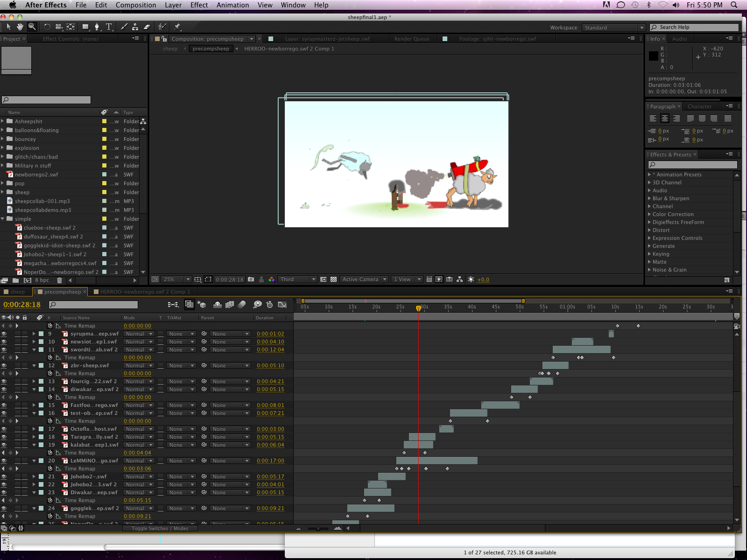This screenshot has height=560, width=747.
Task: Open the Active Camera view dropdown
Action: click(x=364, y=280)
